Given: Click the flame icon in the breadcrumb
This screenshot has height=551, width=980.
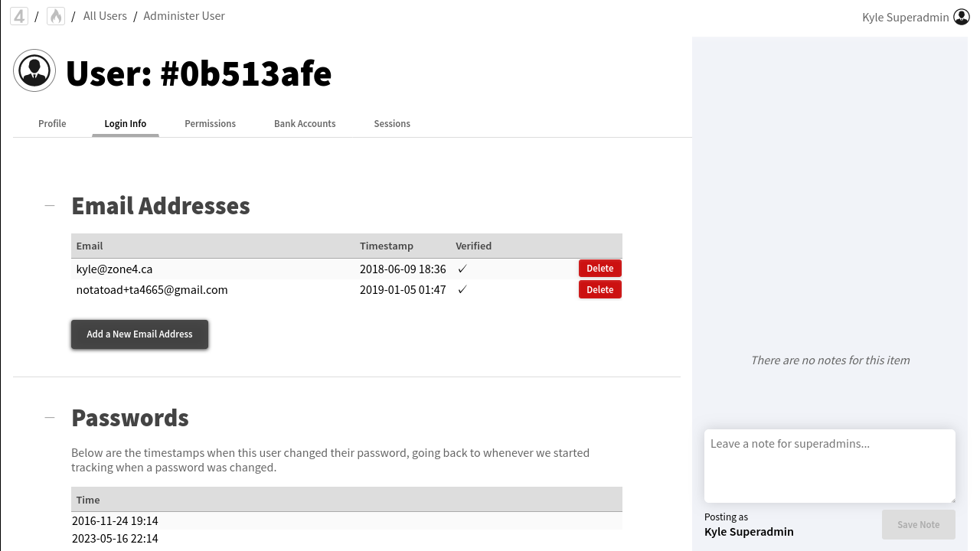Looking at the screenshot, I should tap(56, 16).
